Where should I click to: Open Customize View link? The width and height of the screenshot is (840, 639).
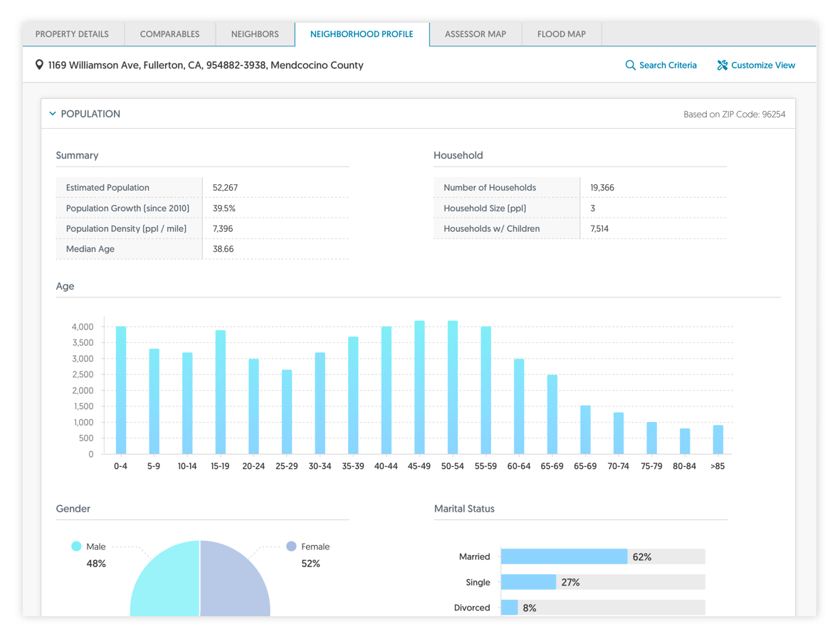(756, 65)
